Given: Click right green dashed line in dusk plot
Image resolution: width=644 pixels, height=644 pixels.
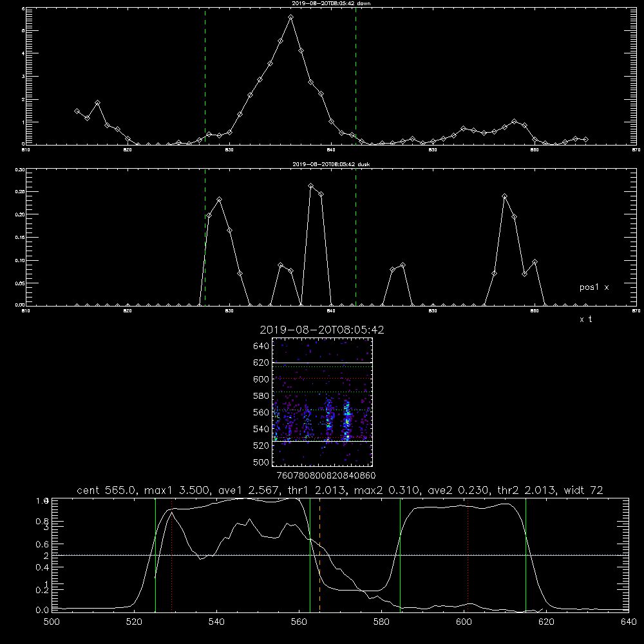Looking at the screenshot, I should click(x=355, y=237).
